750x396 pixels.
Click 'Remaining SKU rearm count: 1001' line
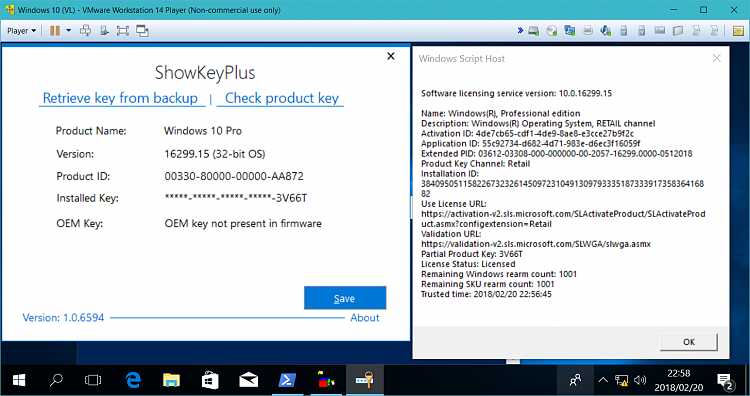pyautogui.click(x=487, y=284)
